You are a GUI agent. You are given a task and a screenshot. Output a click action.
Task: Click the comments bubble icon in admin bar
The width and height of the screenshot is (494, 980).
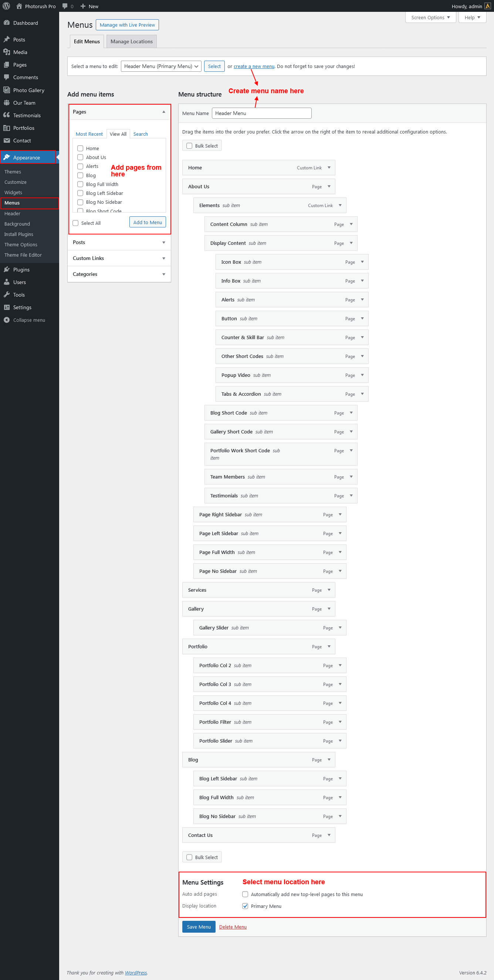pyautogui.click(x=65, y=6)
